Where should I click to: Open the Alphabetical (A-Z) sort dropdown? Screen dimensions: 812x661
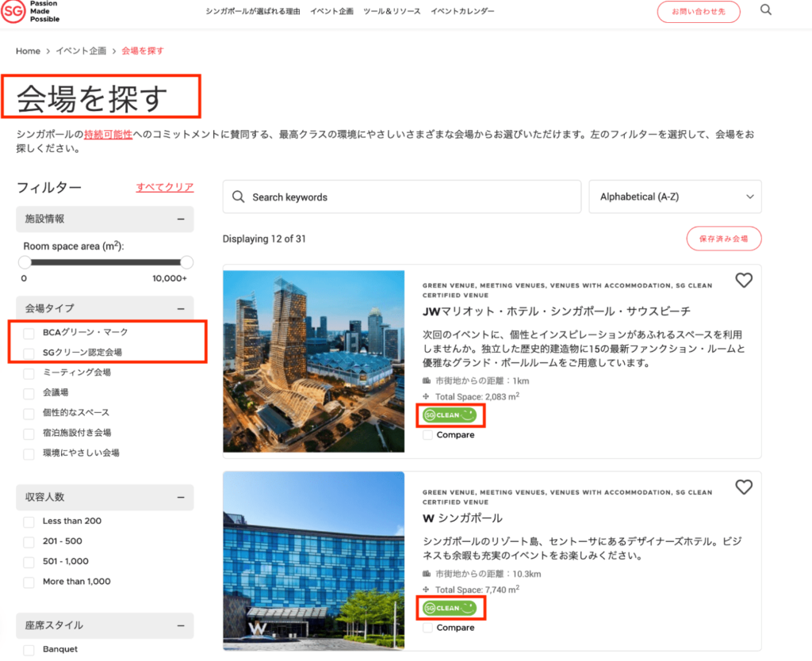[676, 197]
